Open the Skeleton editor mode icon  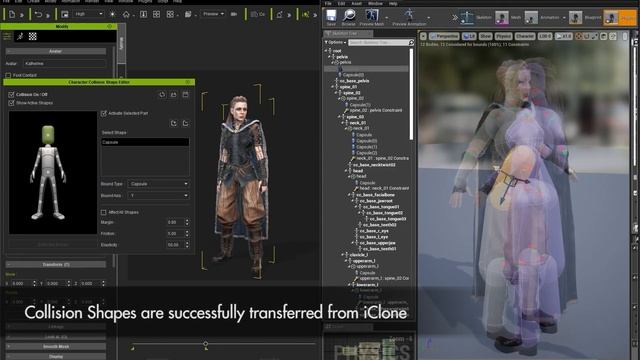click(x=467, y=18)
